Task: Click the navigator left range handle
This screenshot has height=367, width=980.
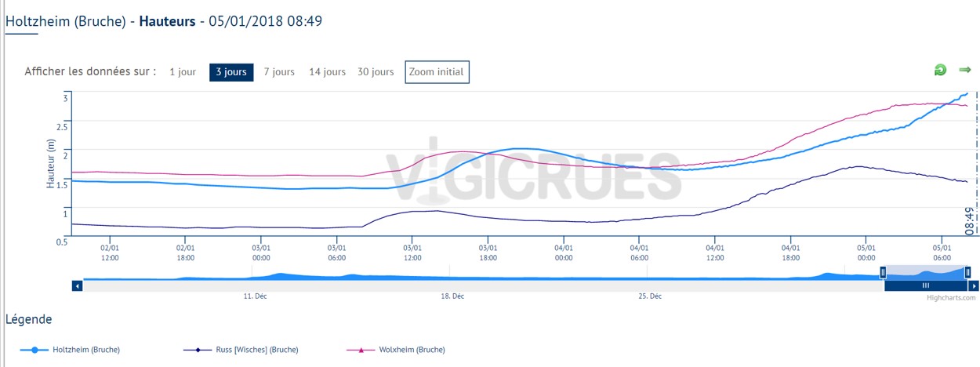Action: coord(884,272)
